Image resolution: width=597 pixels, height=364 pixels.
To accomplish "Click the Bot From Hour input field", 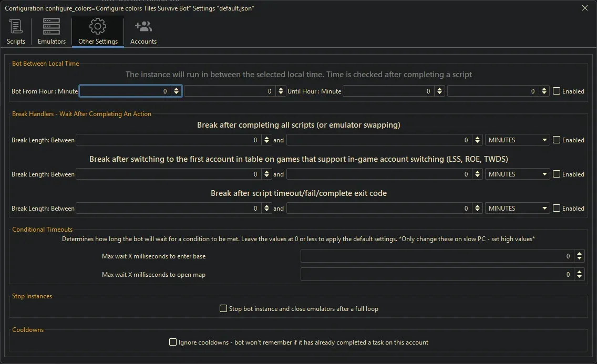I will pos(125,91).
